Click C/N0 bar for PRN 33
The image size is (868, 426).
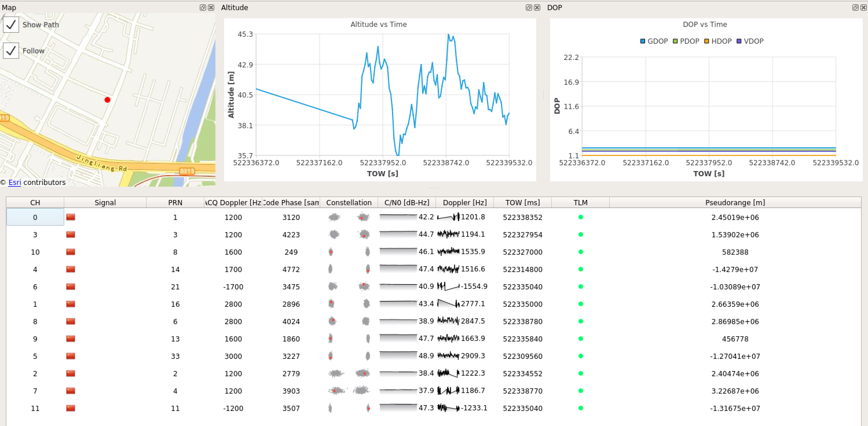pos(398,356)
